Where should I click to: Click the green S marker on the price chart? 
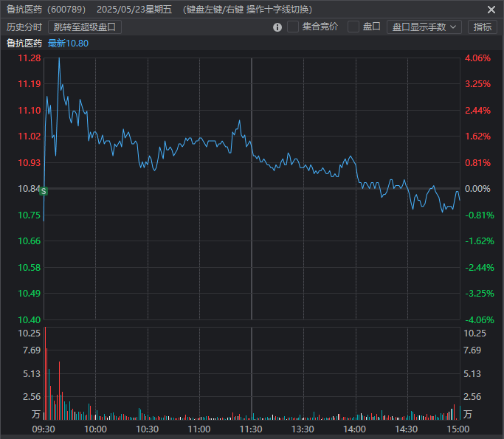[44, 191]
